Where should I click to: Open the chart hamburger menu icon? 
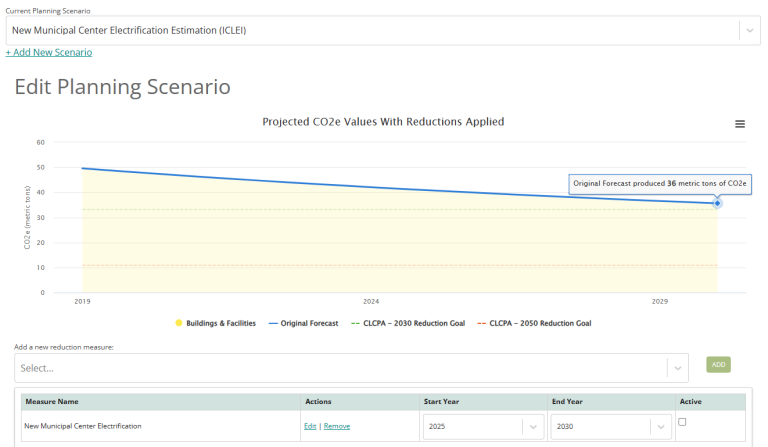pos(740,124)
